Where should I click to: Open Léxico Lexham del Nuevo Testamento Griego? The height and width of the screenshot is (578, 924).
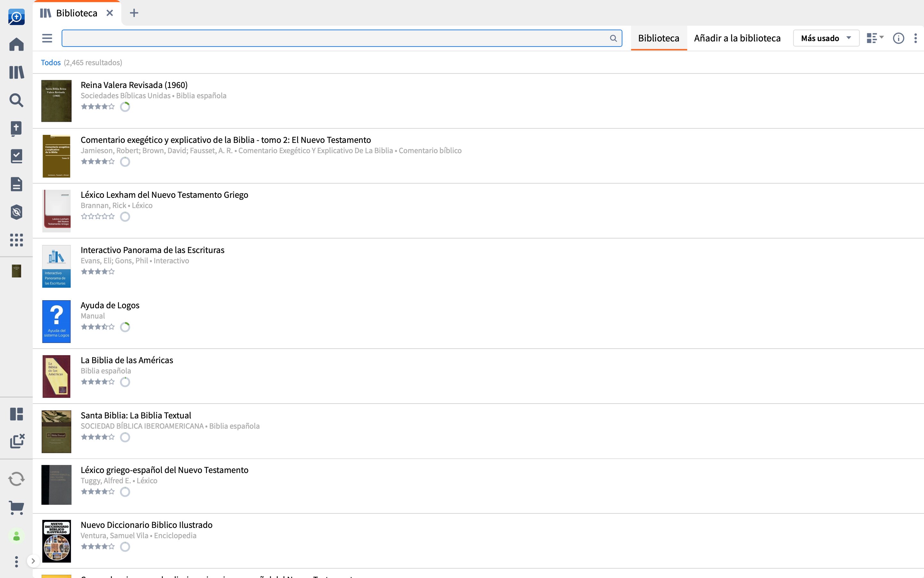click(x=164, y=195)
